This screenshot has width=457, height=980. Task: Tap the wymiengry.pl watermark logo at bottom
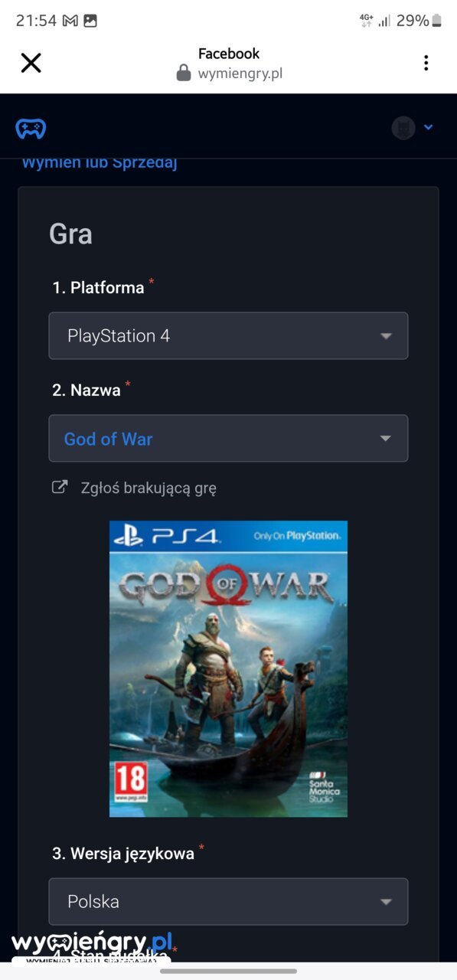pos(92,947)
